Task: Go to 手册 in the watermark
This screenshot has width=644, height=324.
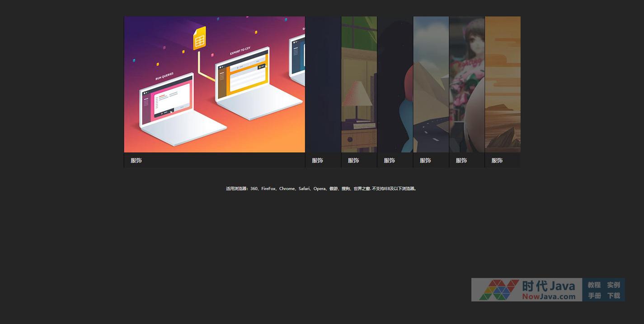Action: tap(594, 296)
